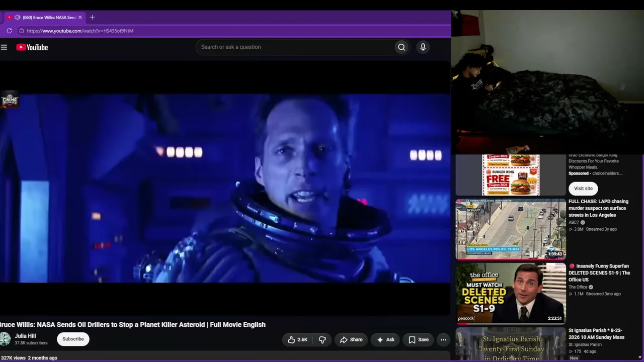
Task: Go to YouTube home via logo
Action: click(32, 47)
